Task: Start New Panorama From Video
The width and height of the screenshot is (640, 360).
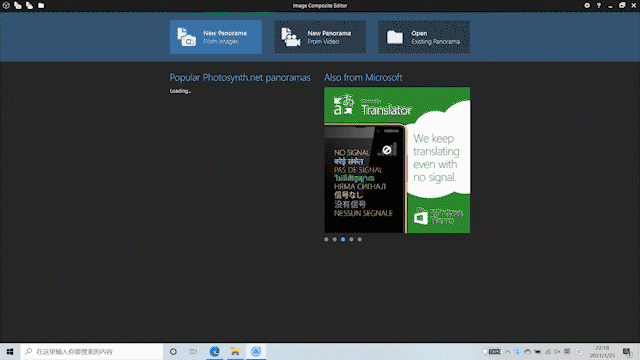Action: tap(320, 37)
